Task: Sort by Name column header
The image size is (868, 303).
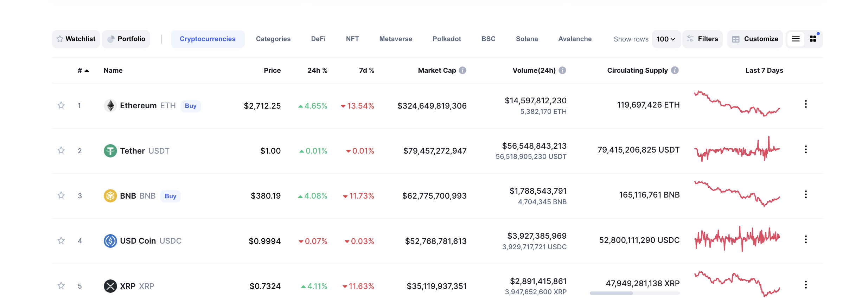Action: coord(113,70)
